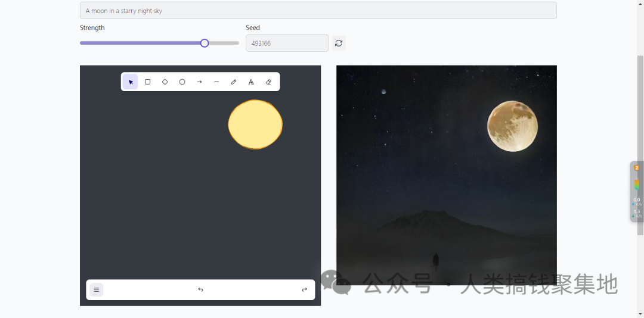Click the yellow circle on canvas
This screenshot has height=318, width=644.
click(x=255, y=124)
